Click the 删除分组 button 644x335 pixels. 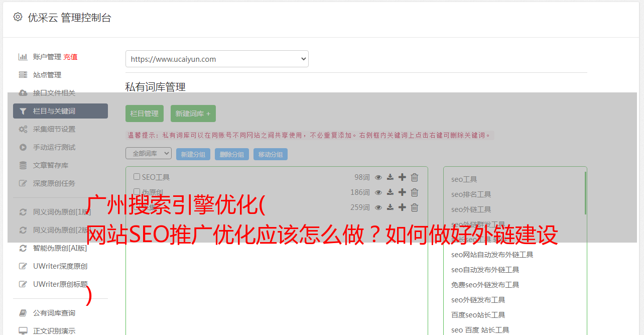(x=232, y=154)
